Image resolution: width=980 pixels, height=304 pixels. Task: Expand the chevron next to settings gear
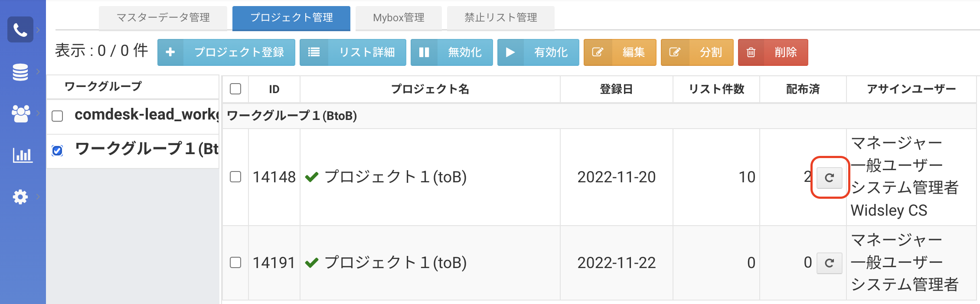pos(38,197)
